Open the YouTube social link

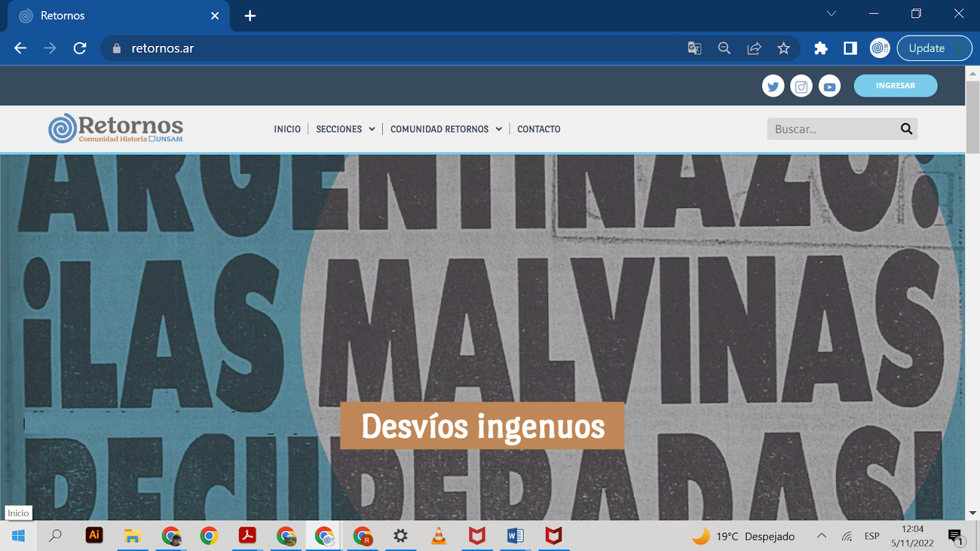[x=829, y=86]
